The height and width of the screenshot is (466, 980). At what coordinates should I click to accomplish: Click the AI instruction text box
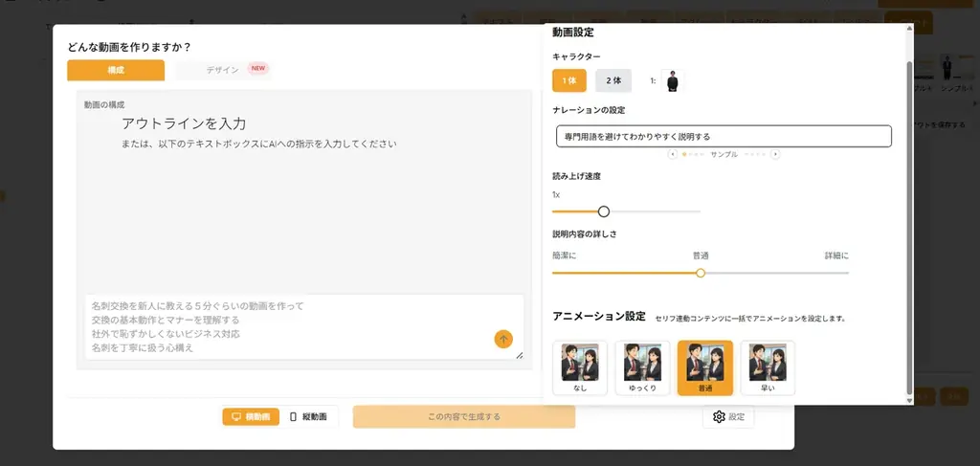(287, 326)
